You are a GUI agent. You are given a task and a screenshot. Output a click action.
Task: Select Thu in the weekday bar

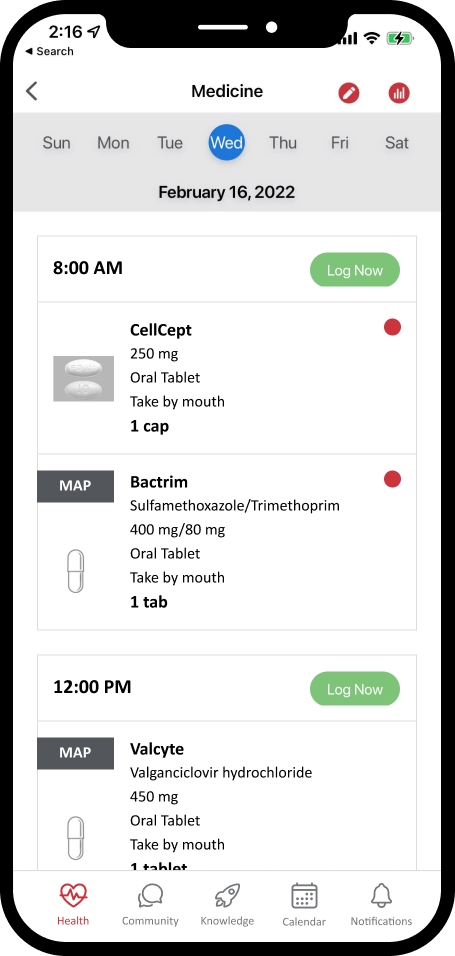[x=283, y=143]
